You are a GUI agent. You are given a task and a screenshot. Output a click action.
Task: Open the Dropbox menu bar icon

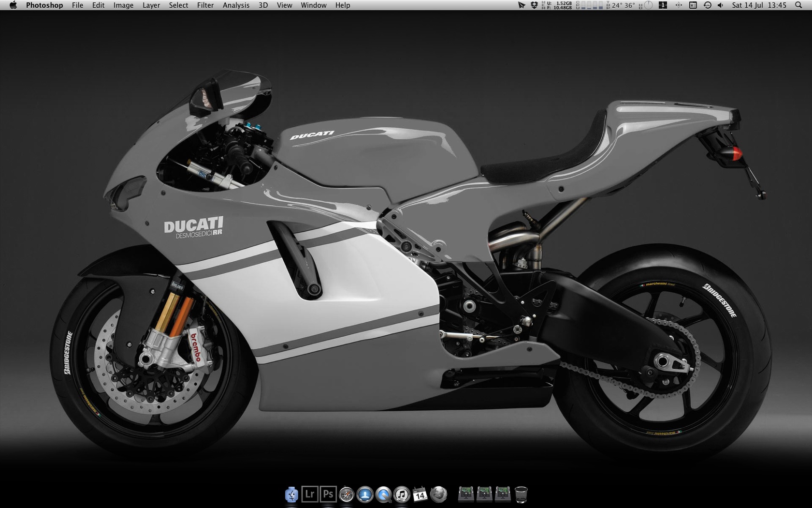coord(534,5)
